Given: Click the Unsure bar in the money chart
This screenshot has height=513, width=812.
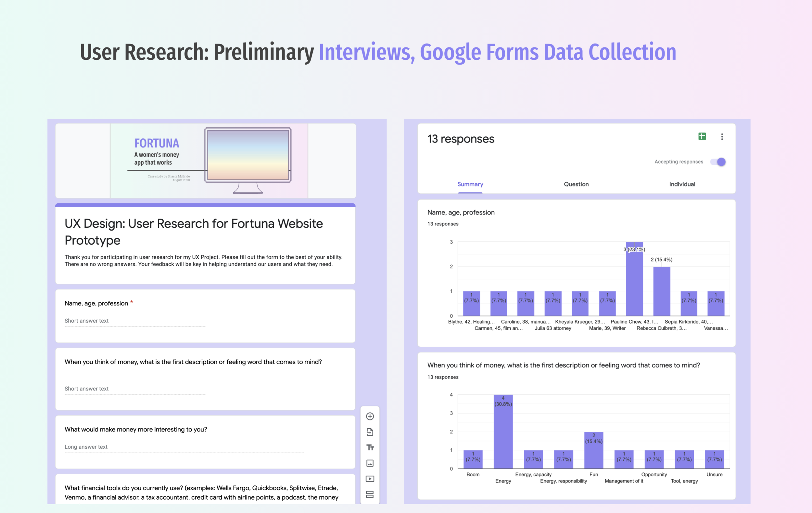Looking at the screenshot, I should tap(714, 459).
